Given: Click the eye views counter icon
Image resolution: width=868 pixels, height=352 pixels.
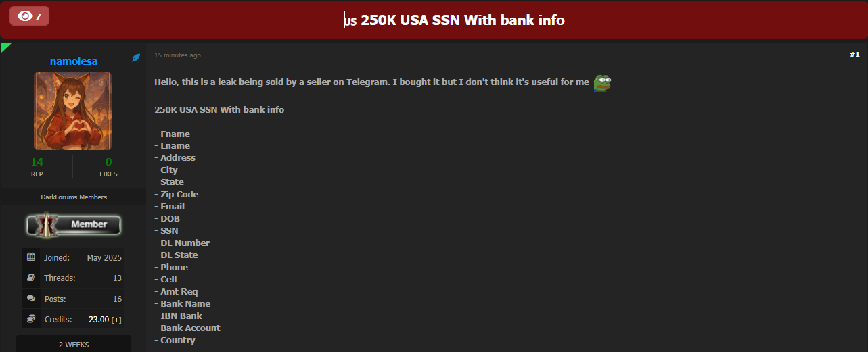Looking at the screenshot, I should pos(25,16).
